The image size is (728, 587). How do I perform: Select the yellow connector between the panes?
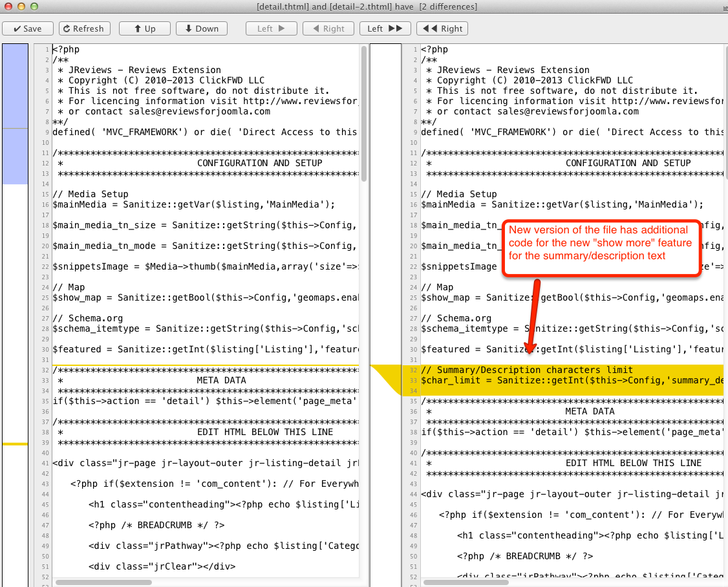[x=387, y=379]
